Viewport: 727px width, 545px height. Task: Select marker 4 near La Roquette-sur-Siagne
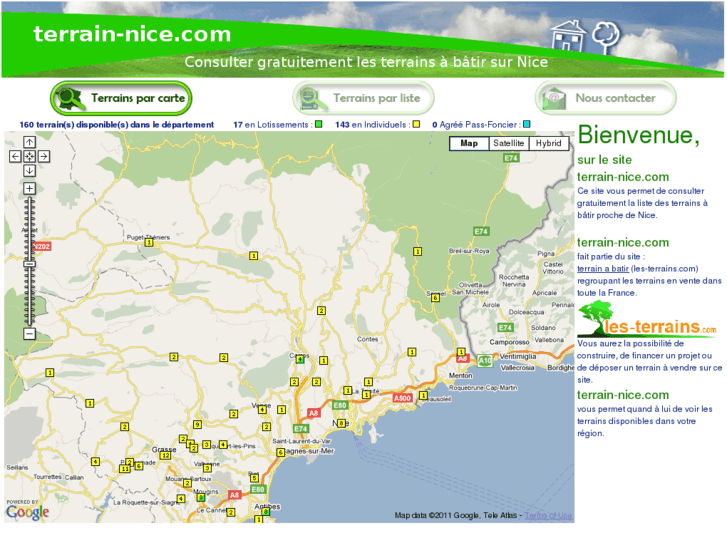(x=181, y=499)
